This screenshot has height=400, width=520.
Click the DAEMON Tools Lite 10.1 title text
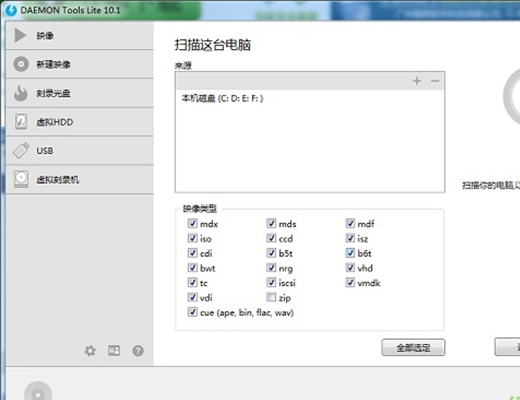pyautogui.click(x=70, y=10)
